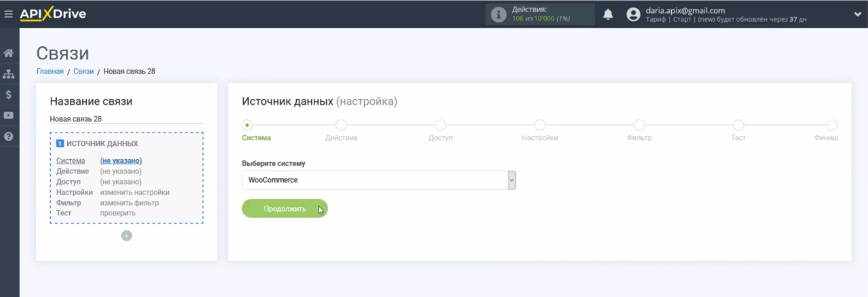Click the blue number 1 badge
This screenshot has width=868, height=297.
[x=60, y=144]
